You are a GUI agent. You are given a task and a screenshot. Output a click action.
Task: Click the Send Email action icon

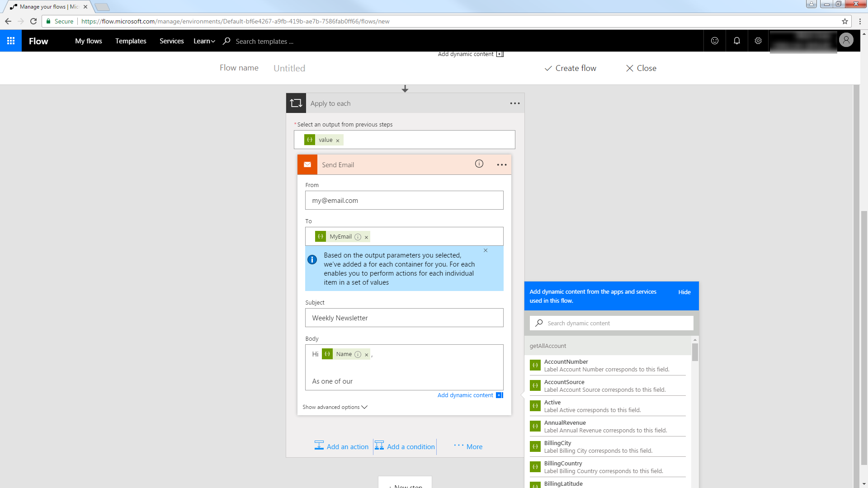[x=307, y=164]
